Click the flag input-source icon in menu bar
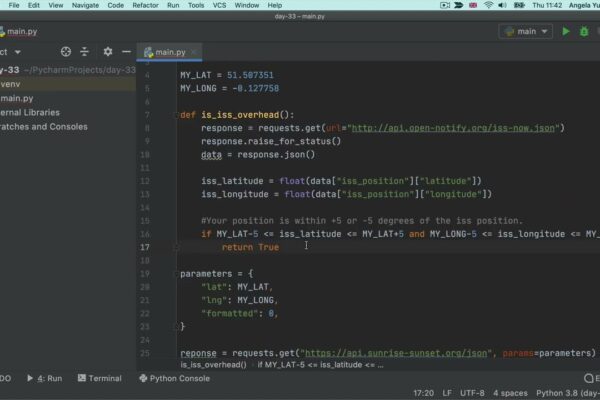Viewport: 600px width, 400px height. [x=473, y=5]
